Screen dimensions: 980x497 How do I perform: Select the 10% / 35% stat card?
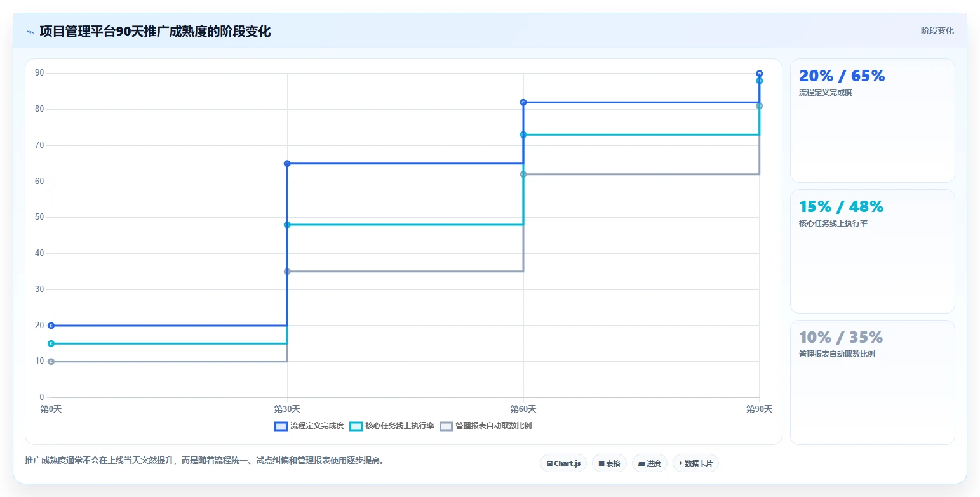[x=872, y=382]
